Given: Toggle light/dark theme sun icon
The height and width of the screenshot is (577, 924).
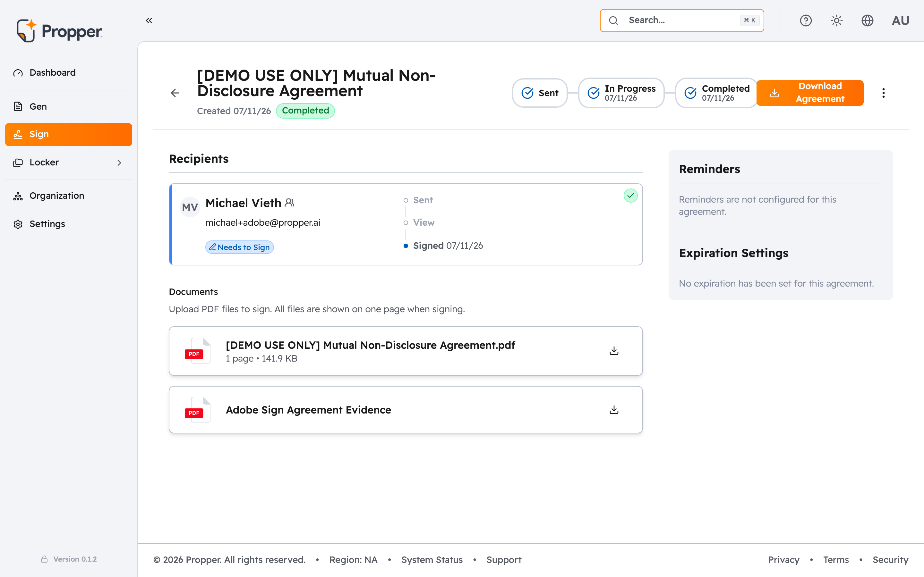Looking at the screenshot, I should [x=836, y=21].
